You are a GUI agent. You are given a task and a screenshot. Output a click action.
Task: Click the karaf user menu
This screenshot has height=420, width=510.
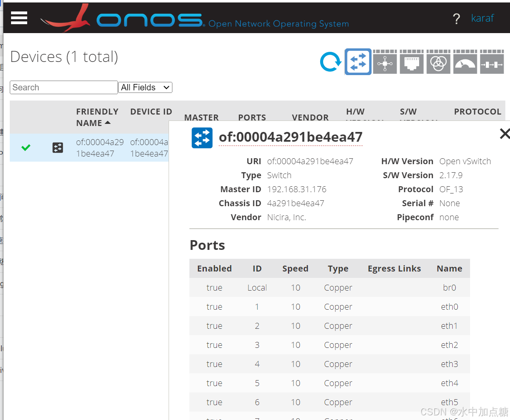click(482, 18)
